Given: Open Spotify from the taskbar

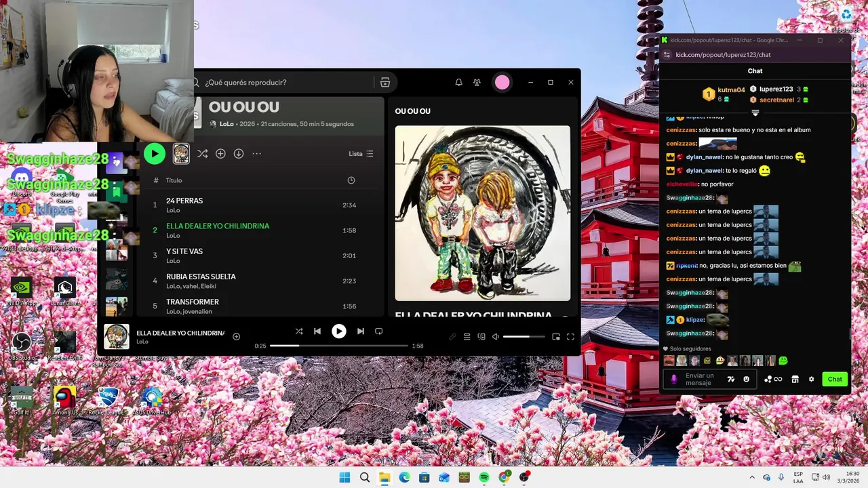Looking at the screenshot, I should click(x=484, y=477).
